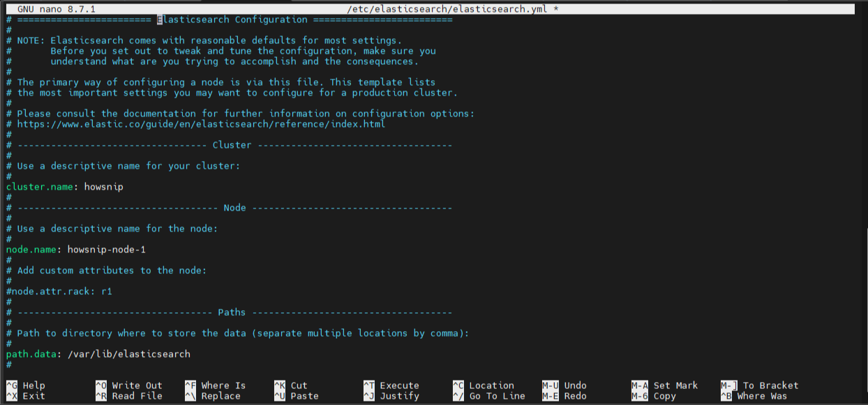
Task: Click the elastic.co documentation URL
Action: click(x=201, y=124)
